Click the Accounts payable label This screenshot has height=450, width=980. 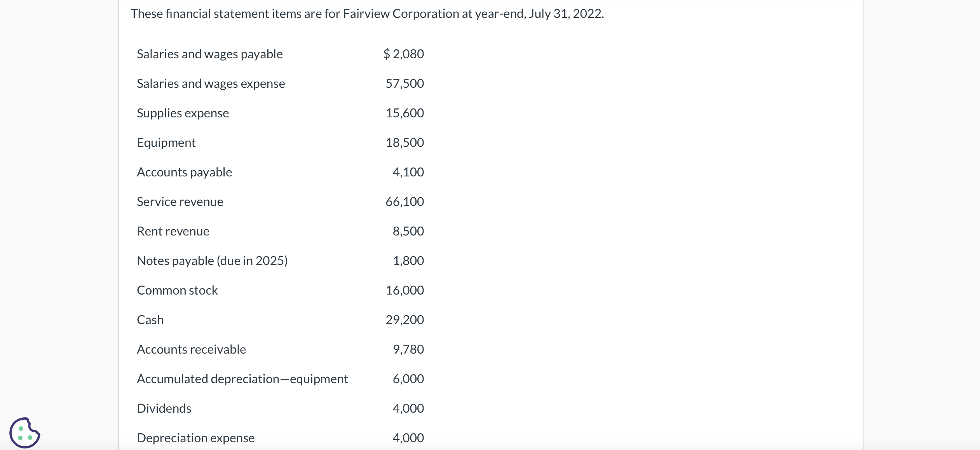tap(184, 172)
